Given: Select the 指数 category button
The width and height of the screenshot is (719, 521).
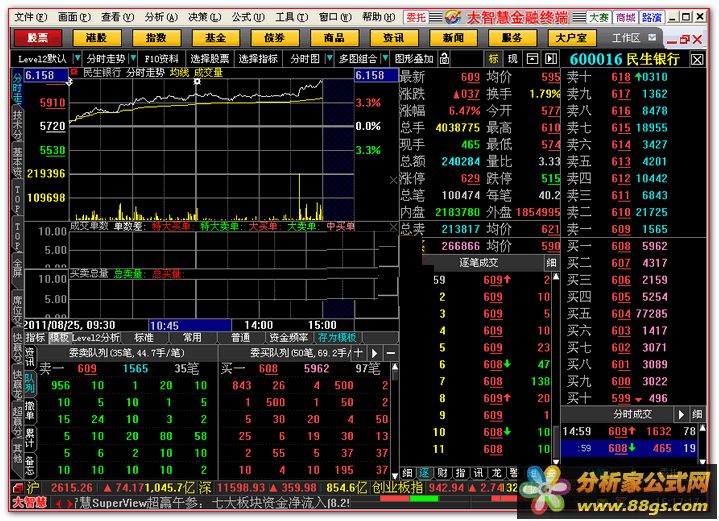Looking at the screenshot, I should coord(156,38).
